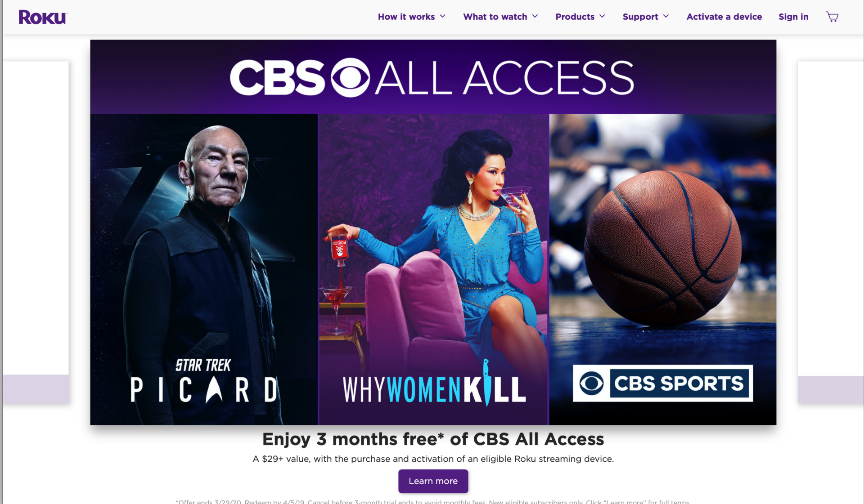Viewport: 864px width, 504px height.
Task: Show the next carousel slide panel
Action: coord(831,232)
